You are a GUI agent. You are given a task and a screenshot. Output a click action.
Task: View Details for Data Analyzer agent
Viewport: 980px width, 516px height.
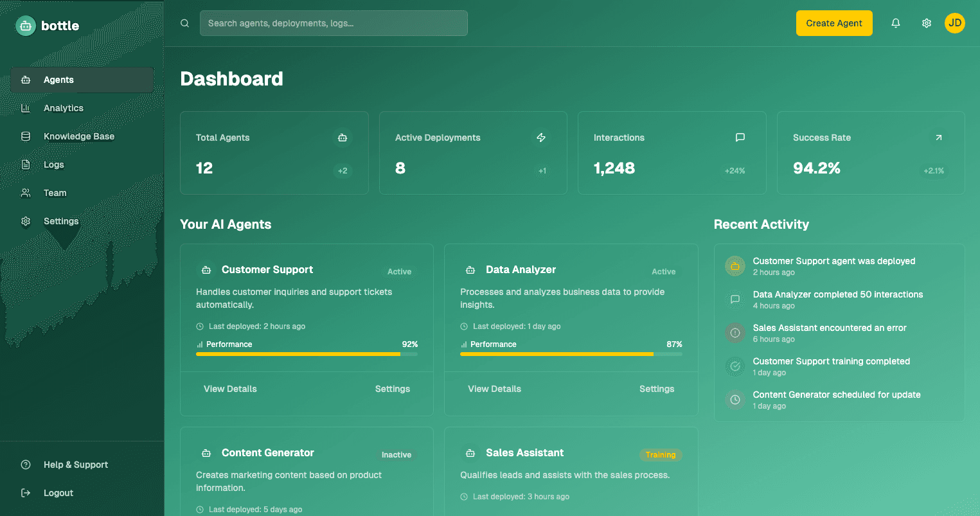(494, 389)
